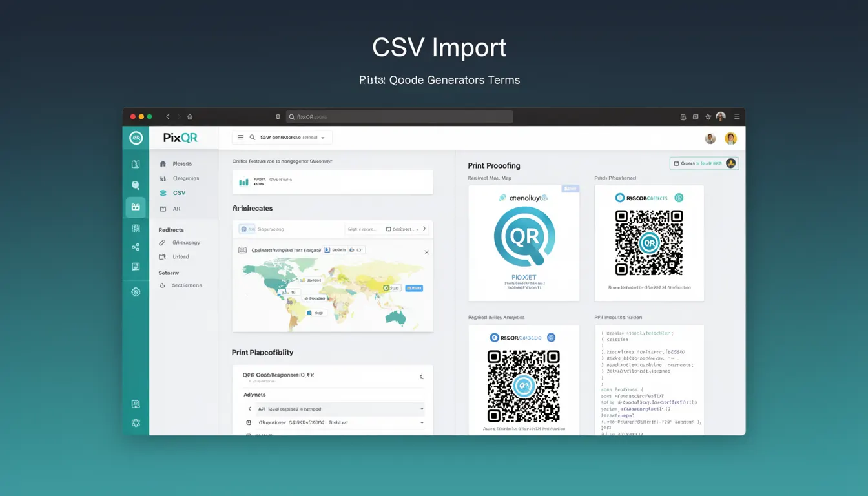Open the share nodes icon in the teal rail
The width and height of the screenshot is (868, 496).
point(136,247)
